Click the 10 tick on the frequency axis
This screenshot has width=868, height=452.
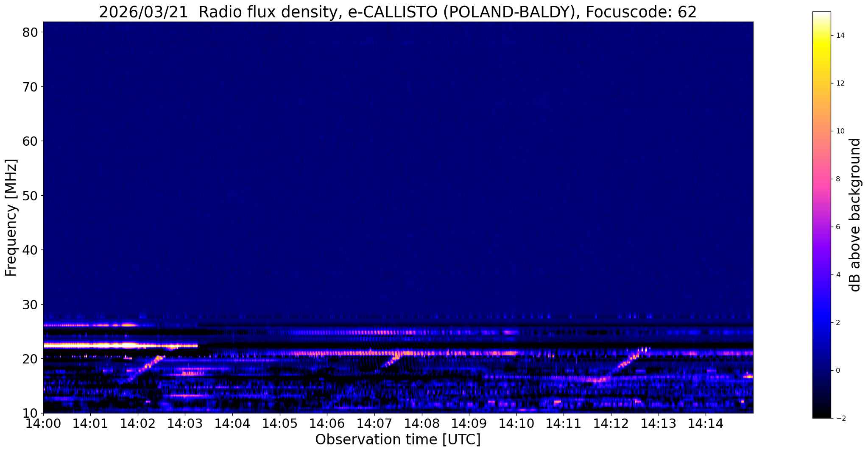[x=30, y=413]
